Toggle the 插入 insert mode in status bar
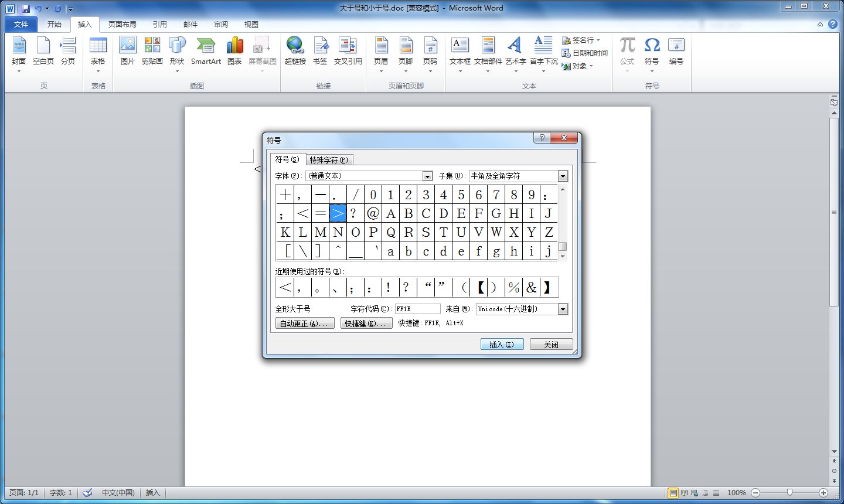Screen dimensions: 844x504 153,493
